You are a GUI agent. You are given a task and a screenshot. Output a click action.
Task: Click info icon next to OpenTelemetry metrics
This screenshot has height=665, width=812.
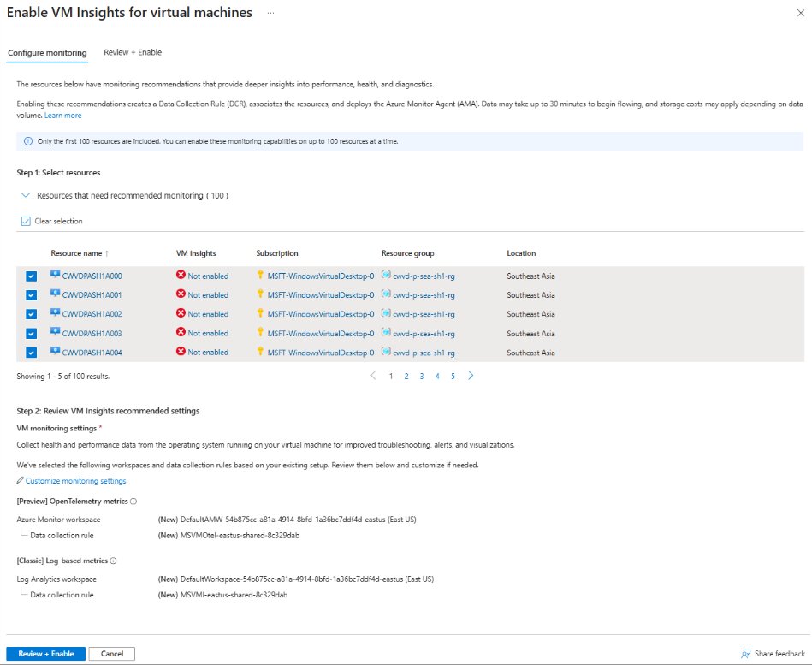(x=133, y=502)
